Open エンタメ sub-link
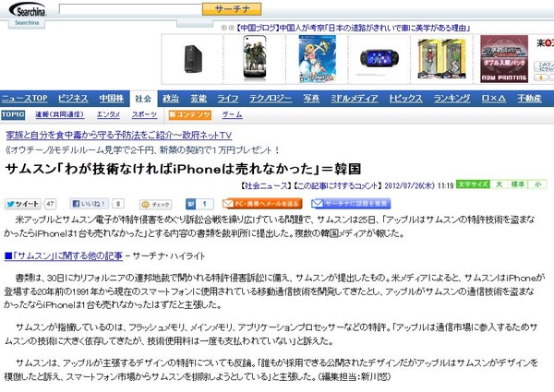This screenshot has width=554, height=392. pos(108,114)
